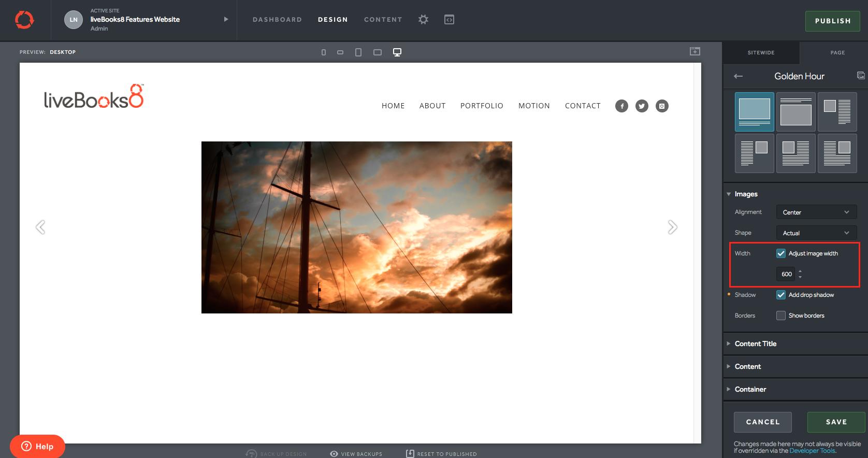This screenshot has height=458, width=868.
Task: Click the back arrow beside Golden Hour
Action: 739,76
